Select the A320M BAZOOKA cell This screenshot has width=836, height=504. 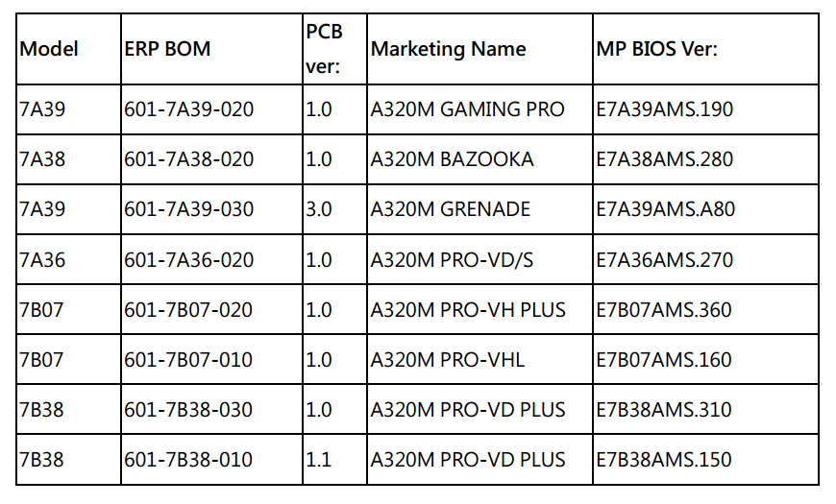(x=453, y=159)
